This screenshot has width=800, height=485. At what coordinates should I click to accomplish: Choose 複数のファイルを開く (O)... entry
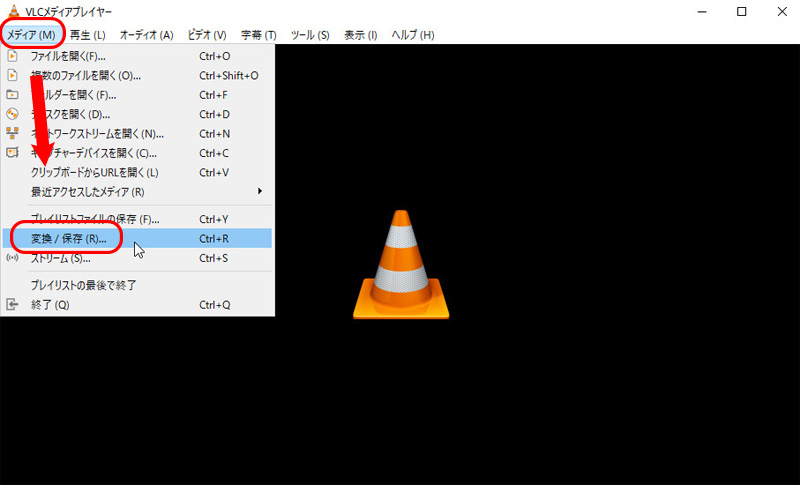(x=137, y=75)
